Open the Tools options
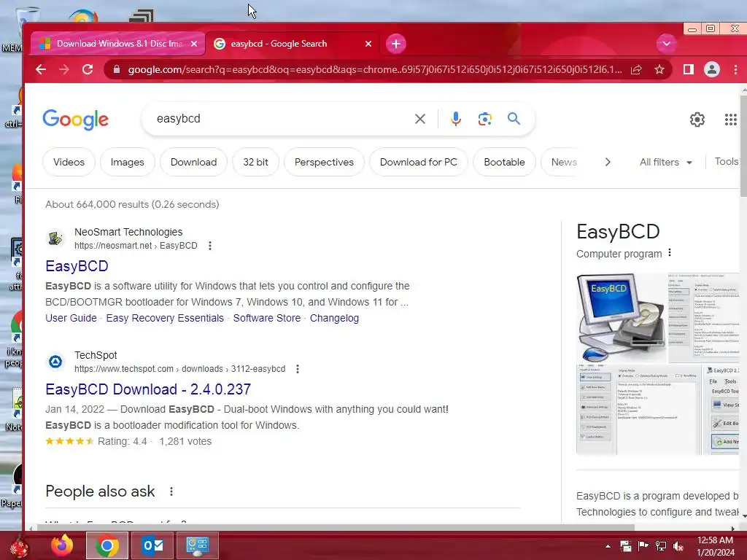Screen dimensions: 747x560 point(726,162)
